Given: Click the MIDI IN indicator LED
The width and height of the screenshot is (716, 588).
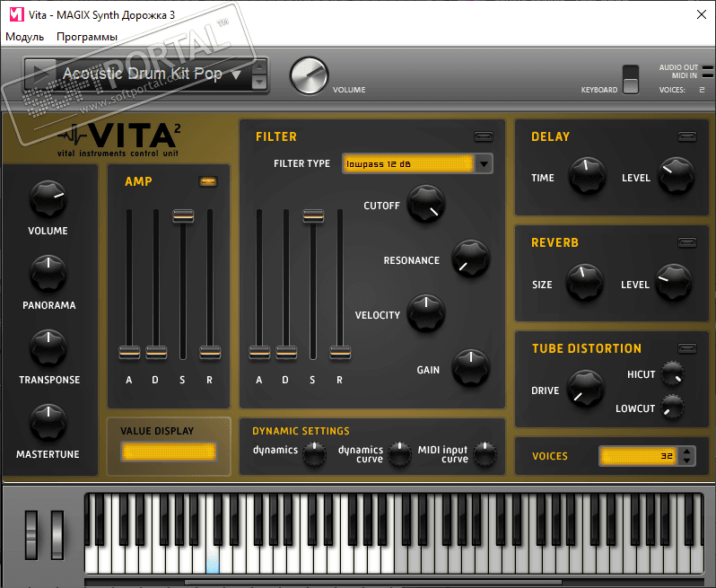Looking at the screenshot, I should (x=707, y=75).
